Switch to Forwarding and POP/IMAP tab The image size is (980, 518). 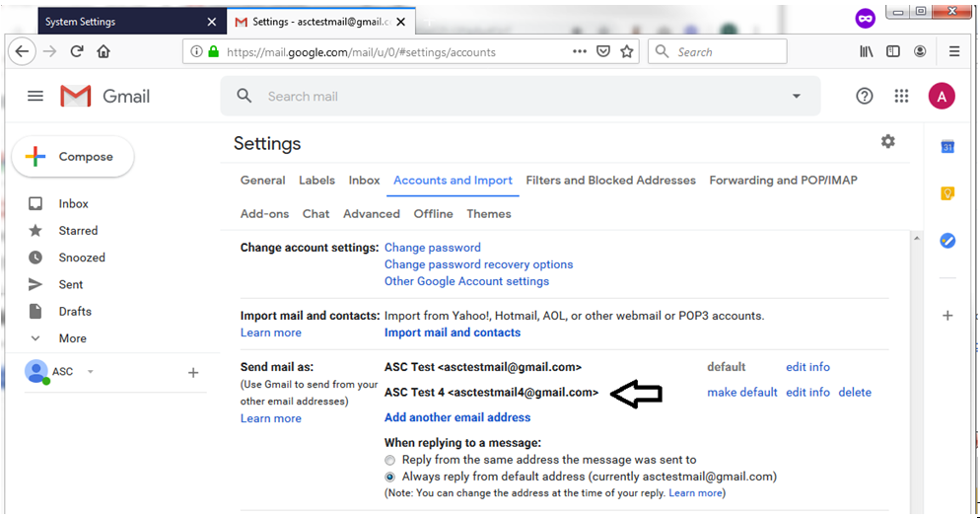(783, 181)
